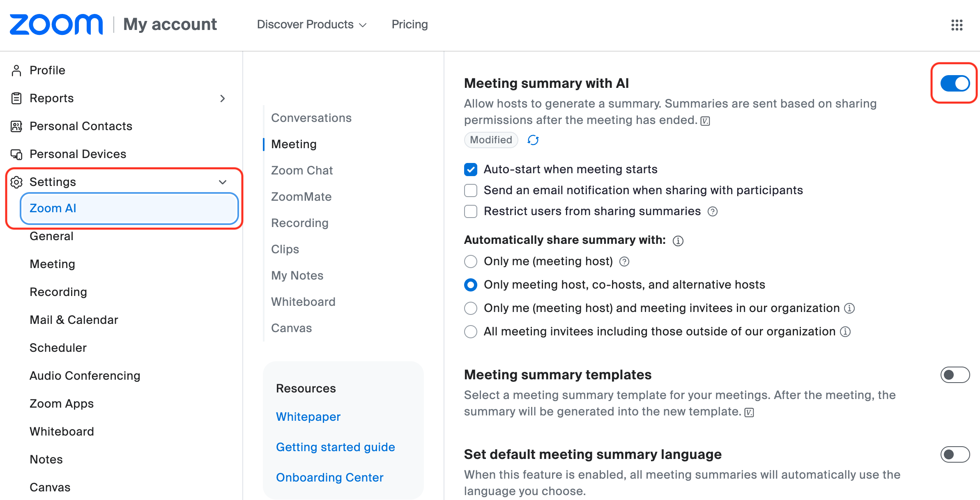The height and width of the screenshot is (500, 980).
Task: Click the Profile person icon
Action: [16, 71]
